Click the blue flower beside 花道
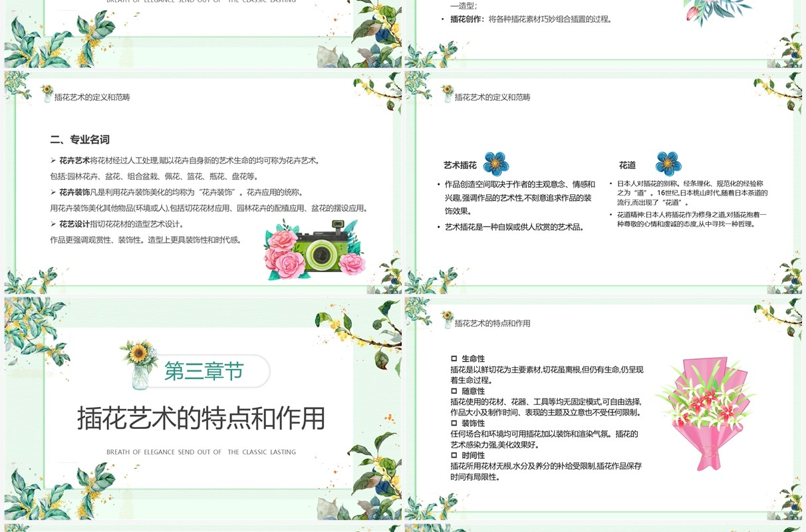 (668, 164)
